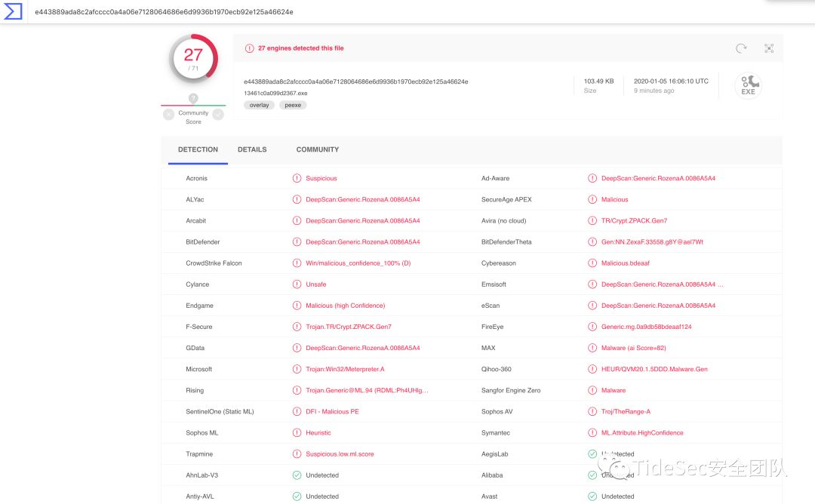Click the SecureAge APEX engine name
The image size is (815, 504).
(x=506, y=199)
